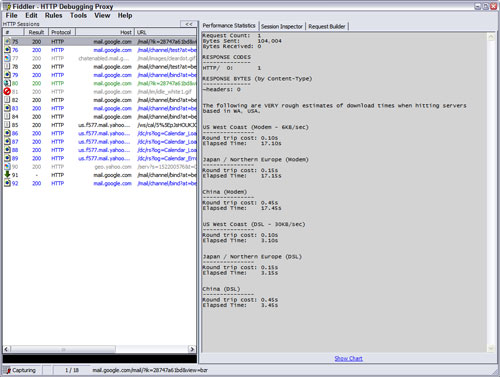Click US West Coast (Modem - 6KB/sec) heading
Viewport: 500px width, 377px height.
point(255,127)
